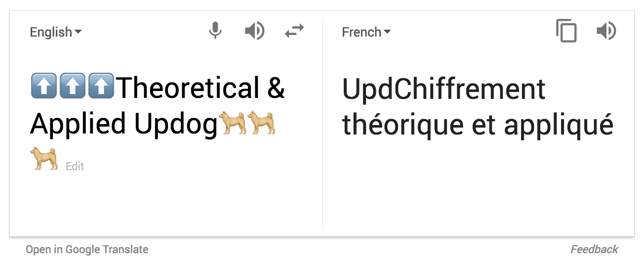Click the arrow next to English
Screen dimensions: 644x269
coord(78,33)
